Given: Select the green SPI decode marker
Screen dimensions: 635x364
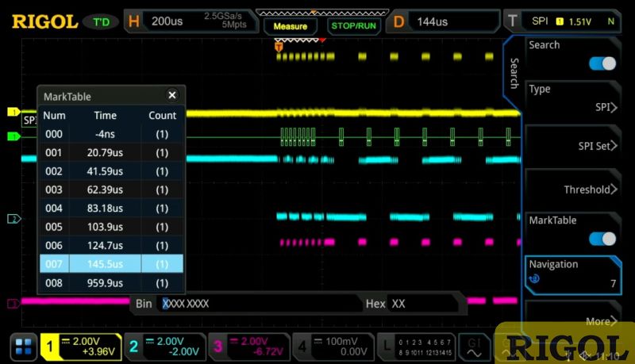Looking at the screenshot, I should pyautogui.click(x=13, y=136).
